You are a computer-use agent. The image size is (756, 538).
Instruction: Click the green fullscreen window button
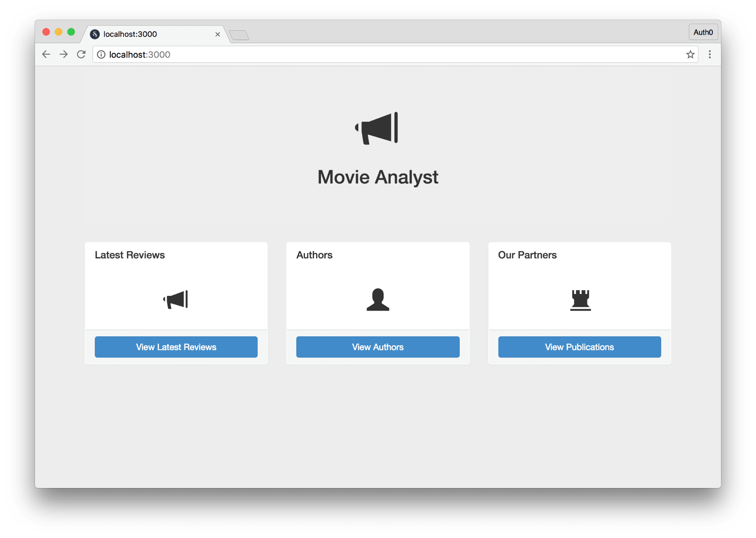[x=71, y=32]
